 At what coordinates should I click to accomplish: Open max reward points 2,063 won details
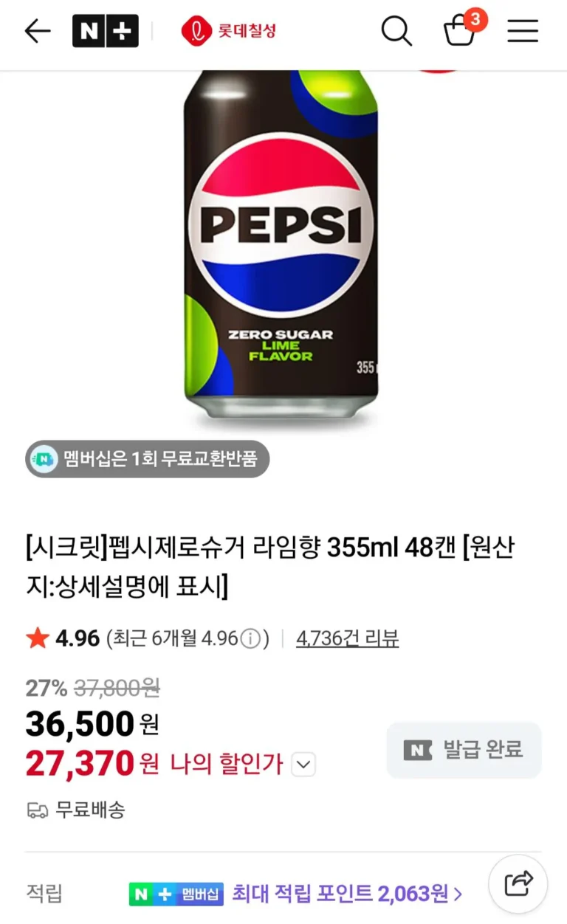(x=347, y=894)
